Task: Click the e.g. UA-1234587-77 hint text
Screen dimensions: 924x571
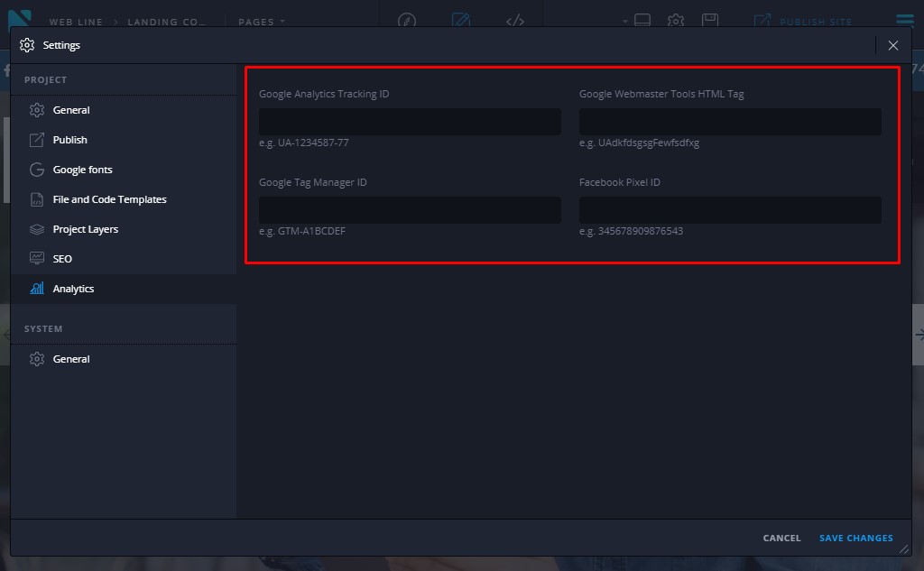Action: [303, 143]
